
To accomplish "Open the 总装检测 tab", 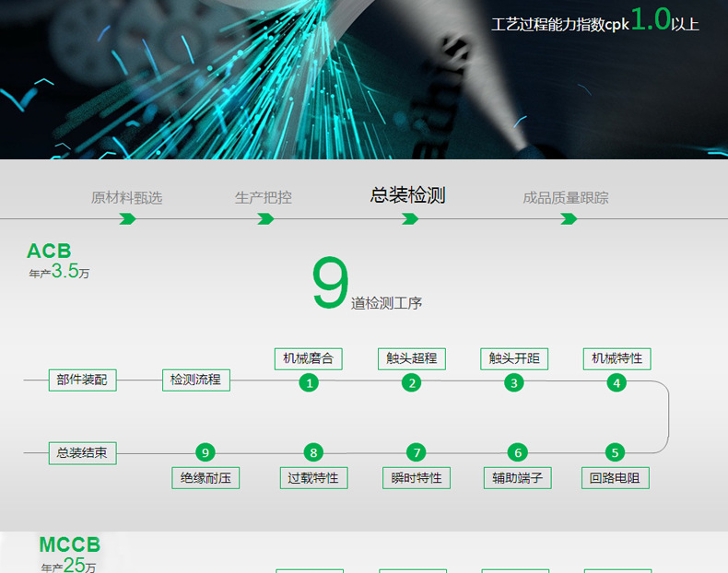I will (407, 195).
